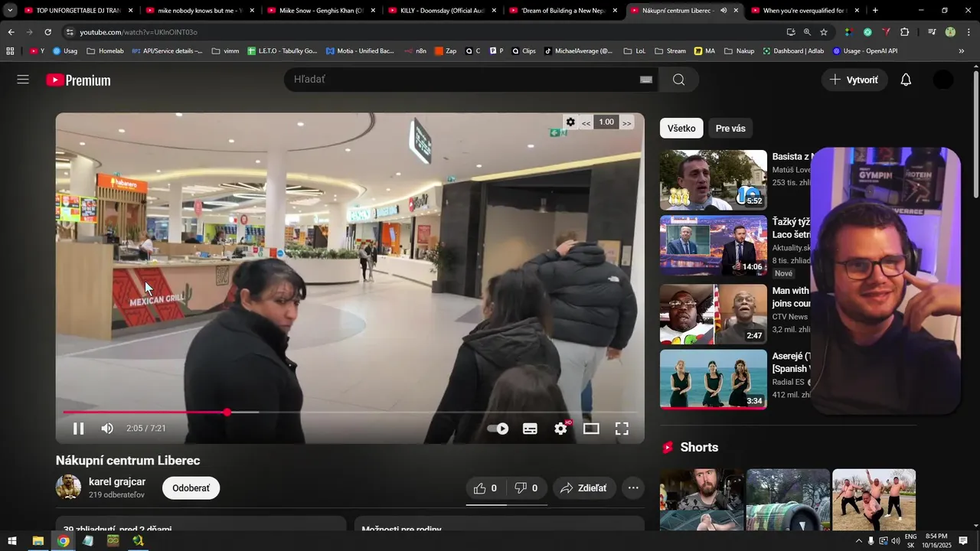Go back in the browser
The image size is (980, 551).
[11, 32]
